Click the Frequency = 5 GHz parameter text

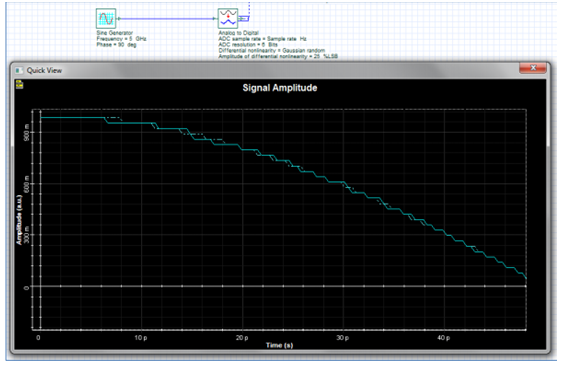[121, 39]
